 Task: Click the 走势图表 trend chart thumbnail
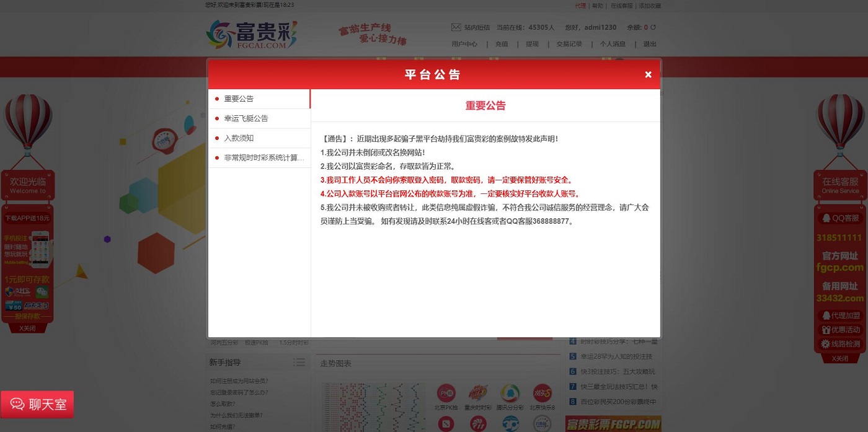tap(373, 406)
